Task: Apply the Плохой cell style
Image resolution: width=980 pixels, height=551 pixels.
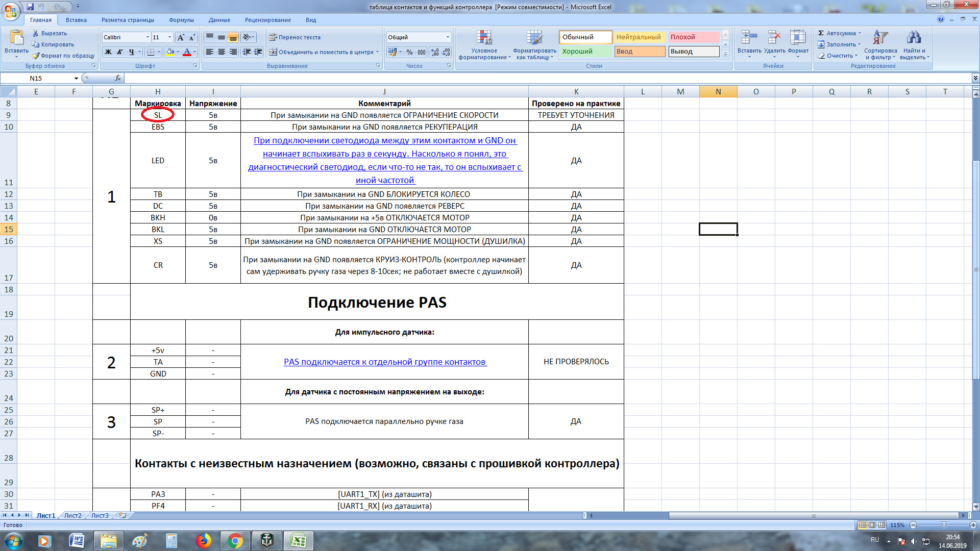Action: point(693,37)
